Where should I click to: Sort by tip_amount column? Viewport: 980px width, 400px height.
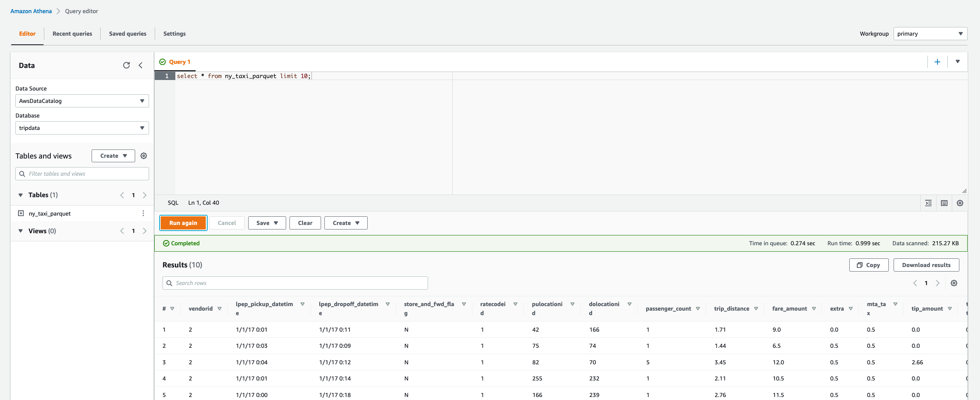950,308
